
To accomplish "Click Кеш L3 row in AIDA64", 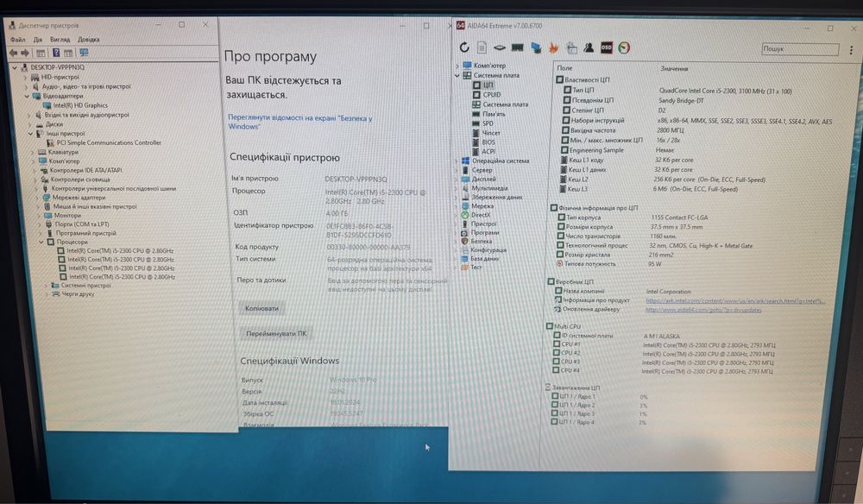I will [650, 189].
